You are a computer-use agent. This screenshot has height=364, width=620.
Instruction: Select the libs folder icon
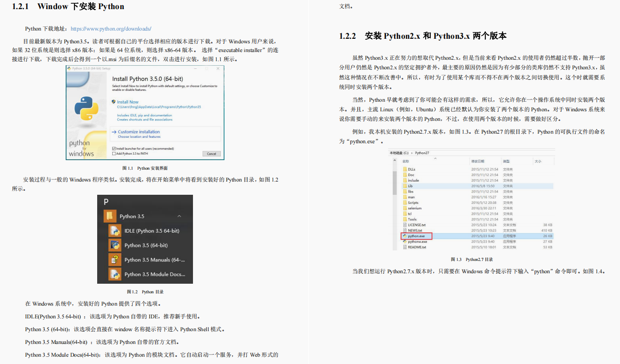tap(405, 192)
